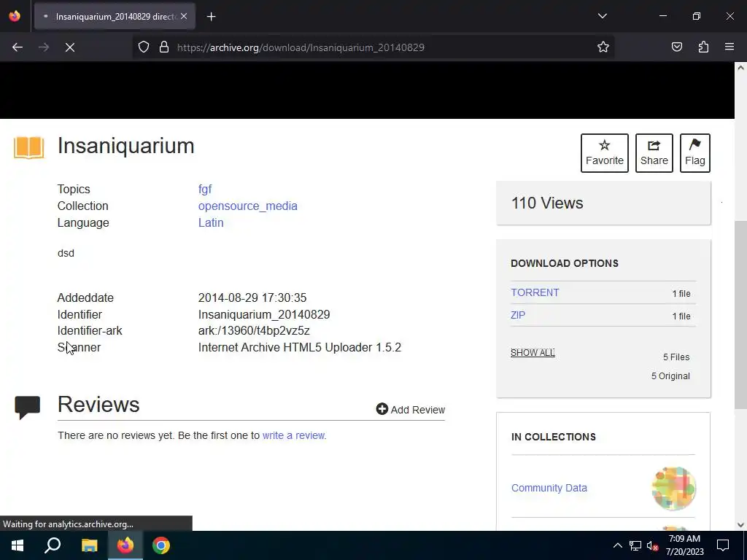Open the taskbar clock showing 7:09 AM
747x560 pixels.
pos(684,545)
